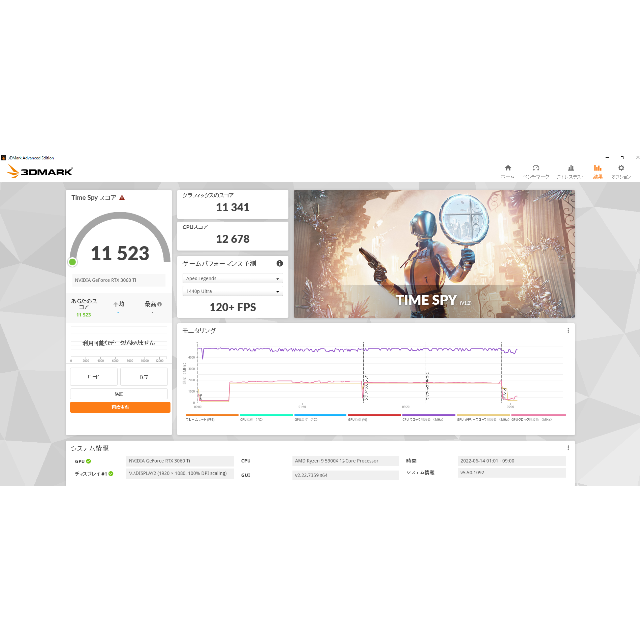Click the GUI version field

345,475
